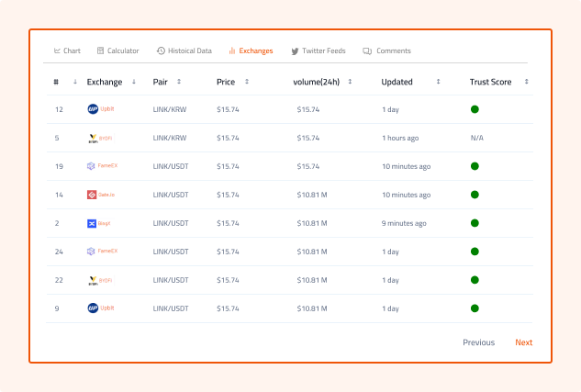Sort by Updated column arrows
The image size is (581, 392).
438,82
